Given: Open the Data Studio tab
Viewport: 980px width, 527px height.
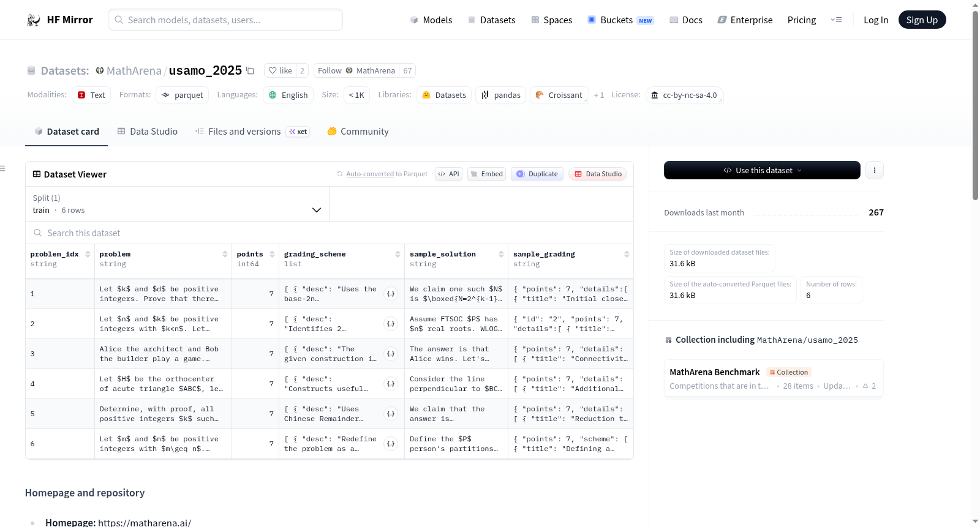Looking at the screenshot, I should click(x=148, y=132).
